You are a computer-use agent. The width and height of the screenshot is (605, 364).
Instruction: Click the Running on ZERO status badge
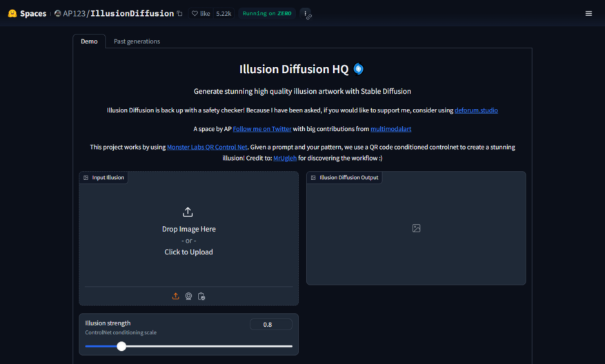point(266,14)
